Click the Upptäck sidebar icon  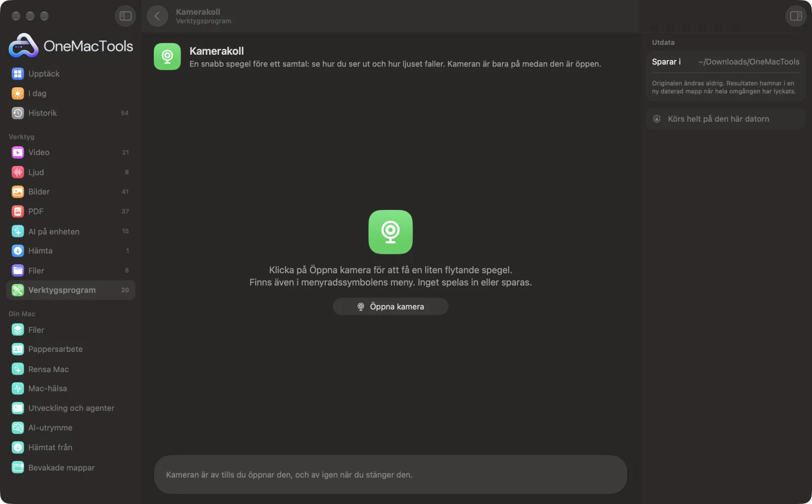pyautogui.click(x=18, y=74)
